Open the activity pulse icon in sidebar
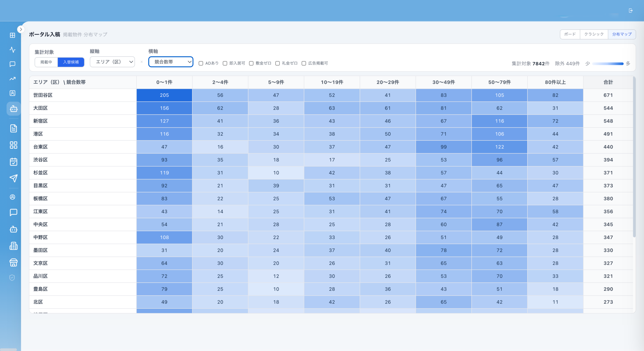The height and width of the screenshot is (351, 644). (12, 50)
